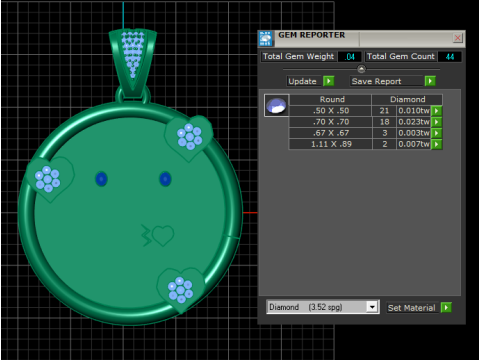This screenshot has width=480, height=360.
Task: Click the 'Total Gem Count' label
Action: (401, 56)
